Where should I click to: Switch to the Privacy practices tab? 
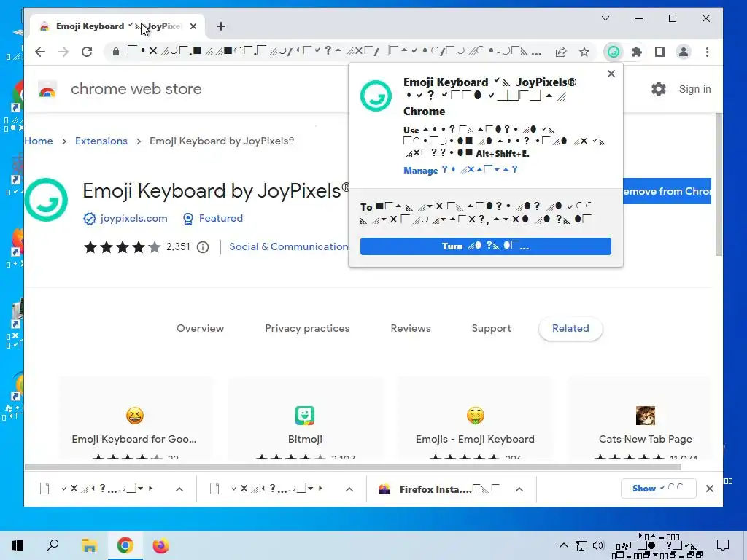pyautogui.click(x=307, y=328)
